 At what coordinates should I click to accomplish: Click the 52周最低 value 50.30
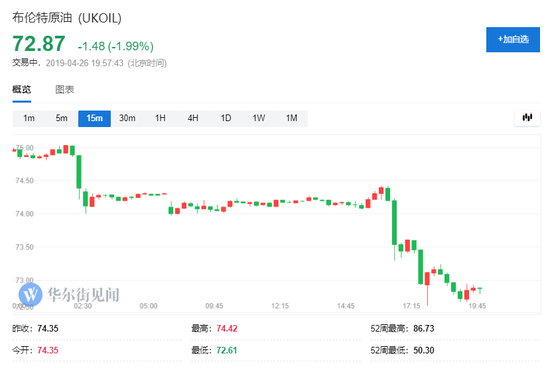(x=424, y=350)
